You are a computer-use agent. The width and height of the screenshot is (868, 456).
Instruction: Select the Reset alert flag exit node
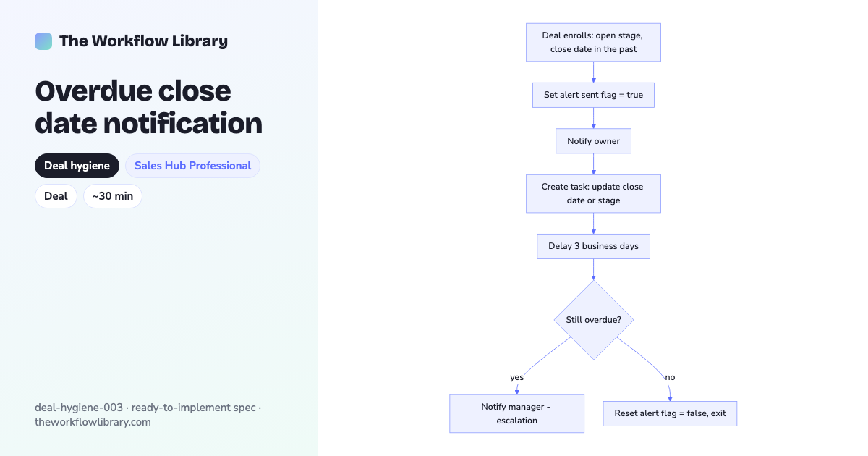click(670, 413)
